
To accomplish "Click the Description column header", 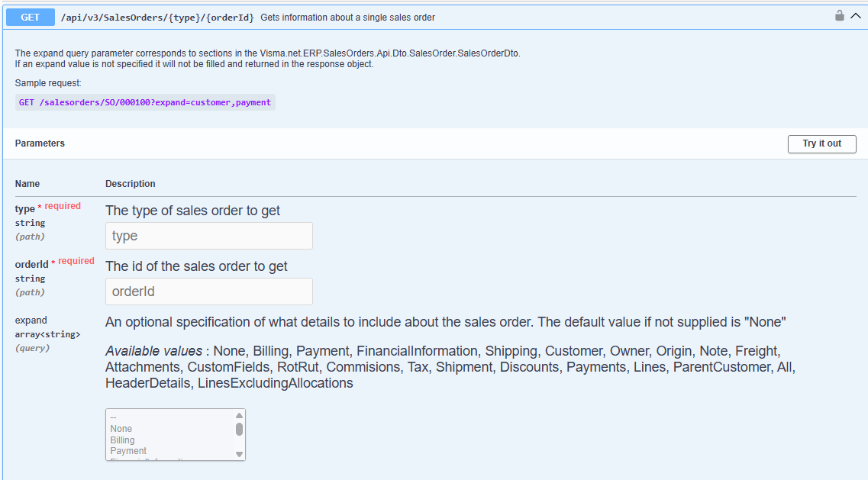I will (130, 184).
